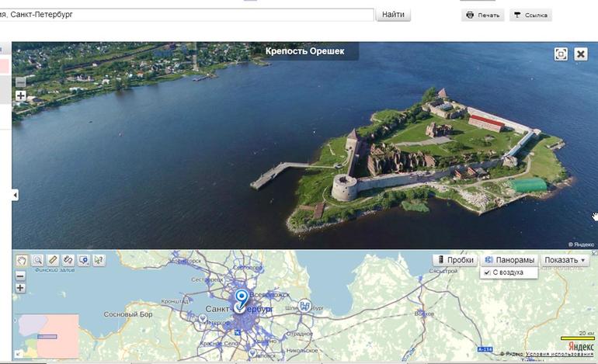
Task: Toggle the Пробки traffic layer
Action: 454,260
